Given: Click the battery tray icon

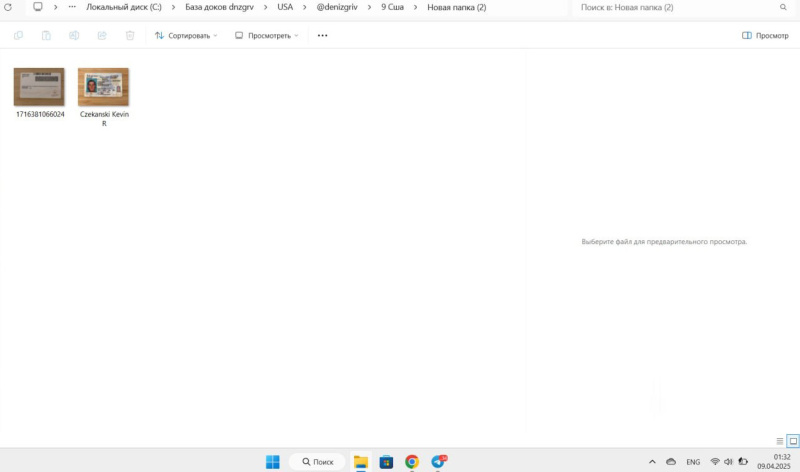Looking at the screenshot, I should pos(743,461).
